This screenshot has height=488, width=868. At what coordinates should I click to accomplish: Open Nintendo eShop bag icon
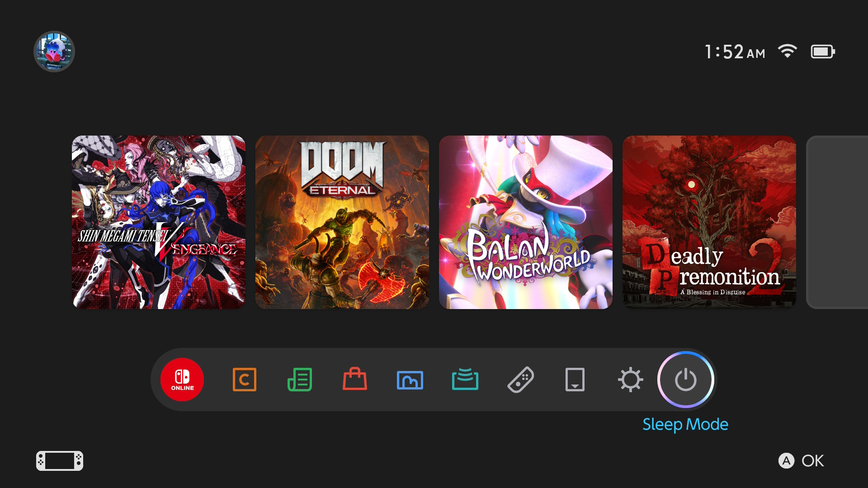[355, 379]
